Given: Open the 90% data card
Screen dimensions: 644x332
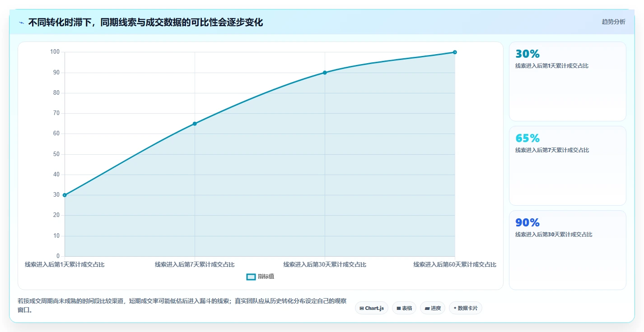Looking at the screenshot, I should (x=568, y=250).
